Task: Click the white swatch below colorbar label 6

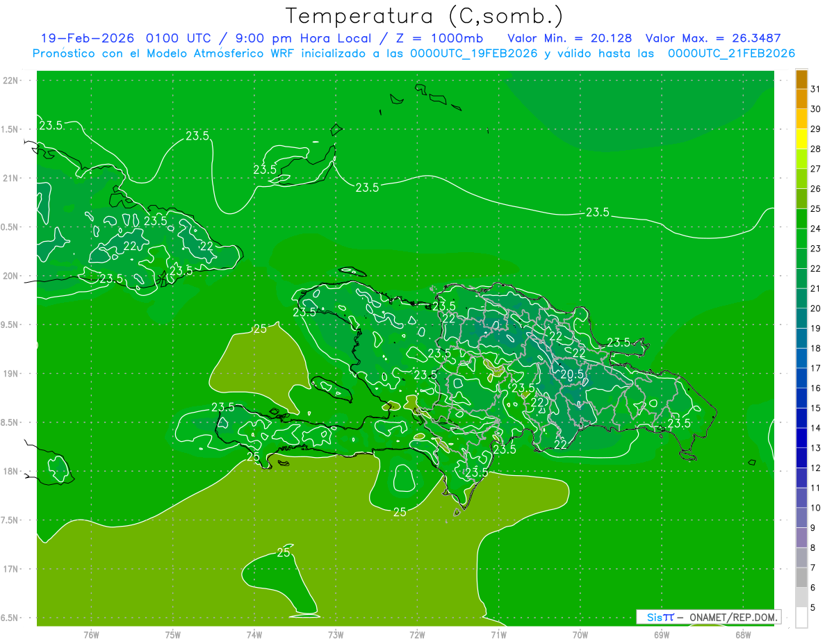Action: [x=801, y=618]
